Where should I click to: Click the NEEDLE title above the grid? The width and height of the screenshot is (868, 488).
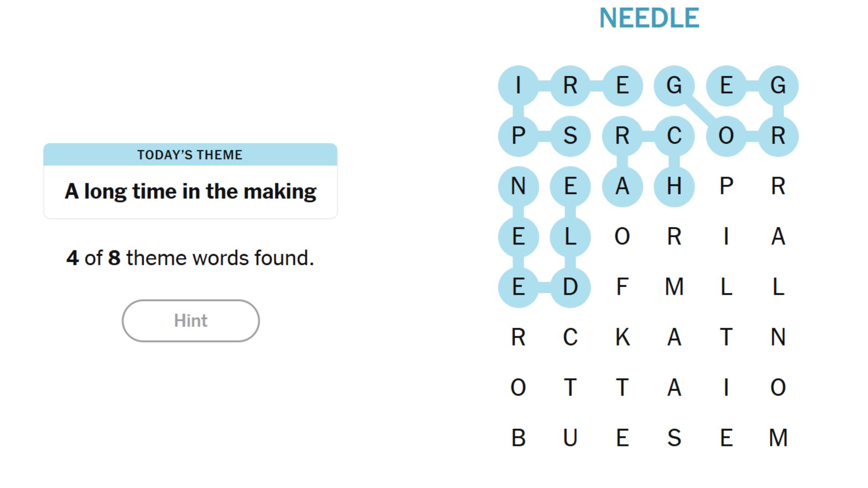pos(648,19)
